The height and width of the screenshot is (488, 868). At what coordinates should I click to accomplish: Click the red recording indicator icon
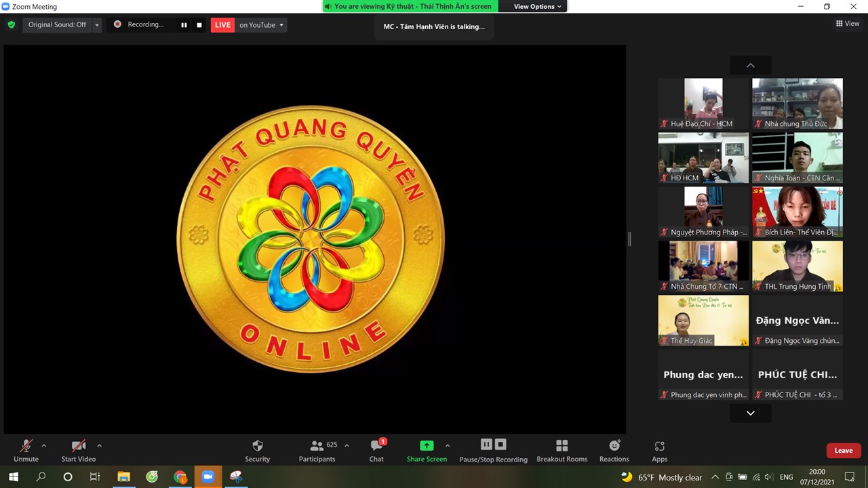coord(117,24)
